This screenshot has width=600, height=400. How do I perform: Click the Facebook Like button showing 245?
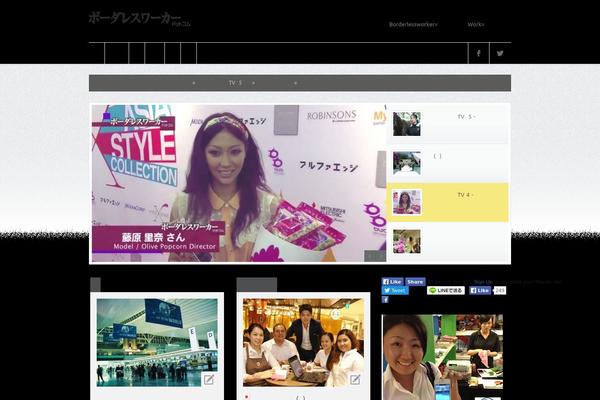coord(480,291)
